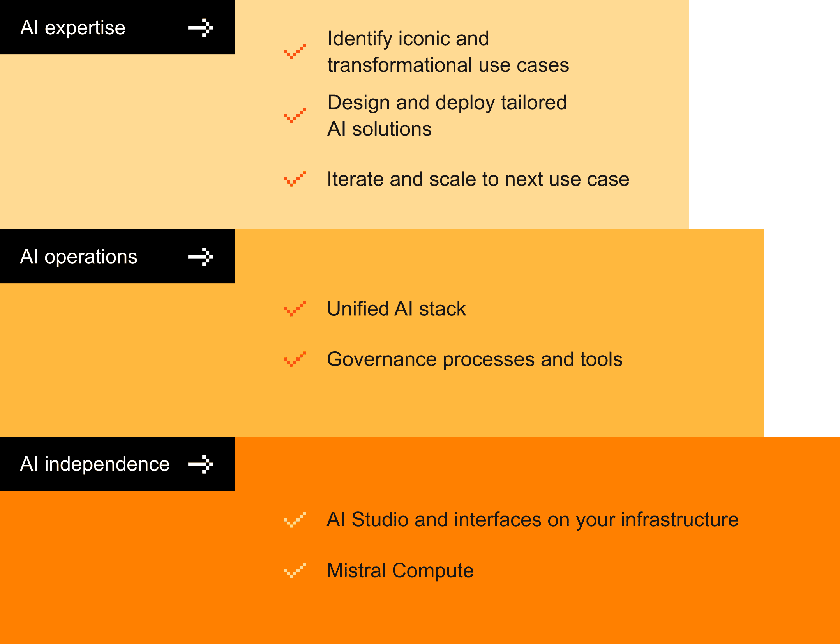
Task: Click checkmark beside Design and deploy tailored
Action: coord(295,115)
